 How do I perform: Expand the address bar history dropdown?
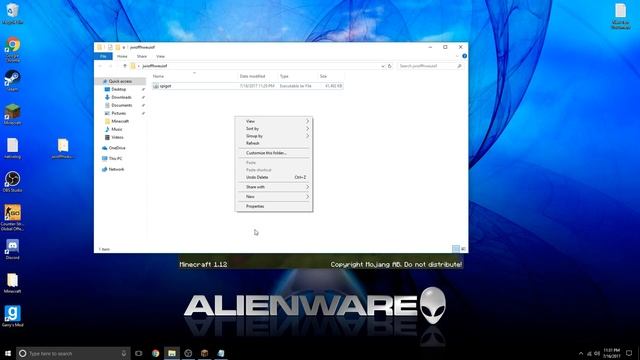[x=382, y=66]
